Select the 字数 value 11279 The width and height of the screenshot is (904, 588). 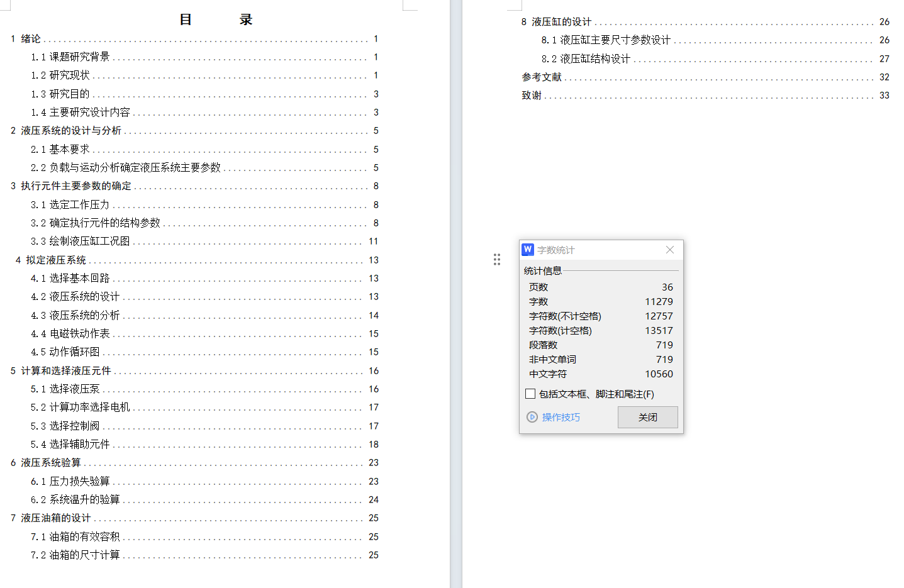[659, 302]
